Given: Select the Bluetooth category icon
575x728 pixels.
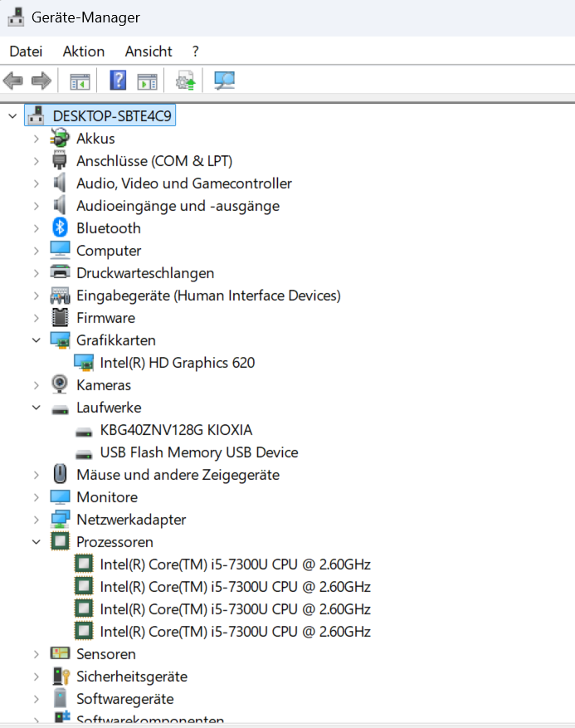Looking at the screenshot, I should [60, 227].
